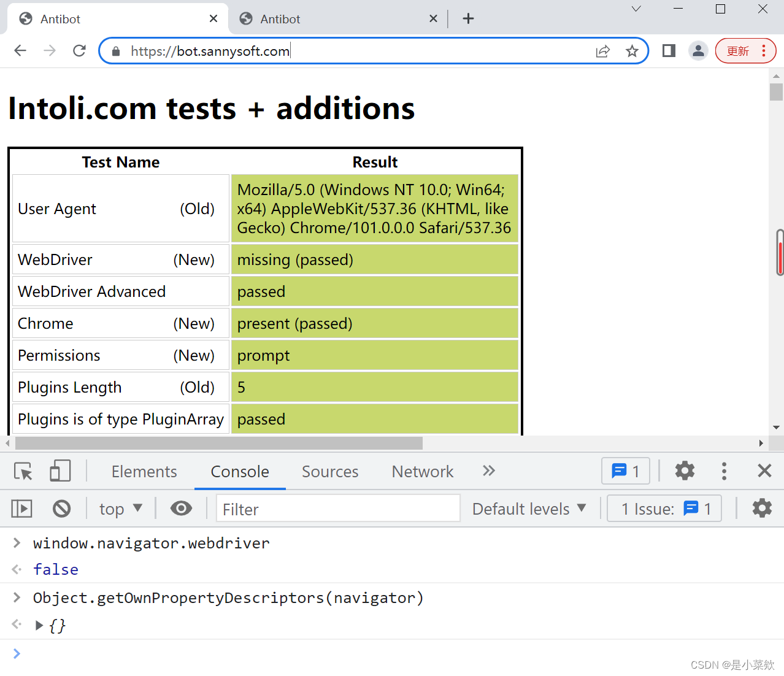Viewport: 784px width, 676px height.
Task: Click Plugins Length value 5
Action: 242,387
